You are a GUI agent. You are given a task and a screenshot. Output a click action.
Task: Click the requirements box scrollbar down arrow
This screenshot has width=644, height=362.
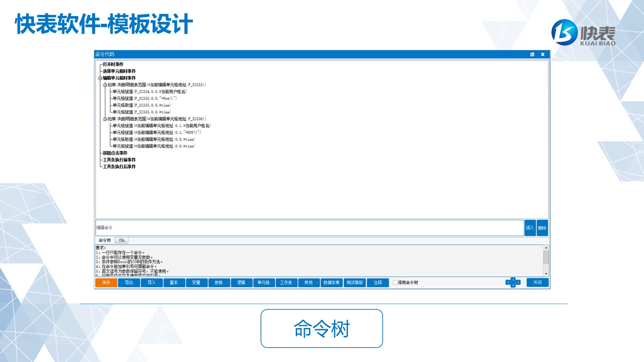click(546, 274)
